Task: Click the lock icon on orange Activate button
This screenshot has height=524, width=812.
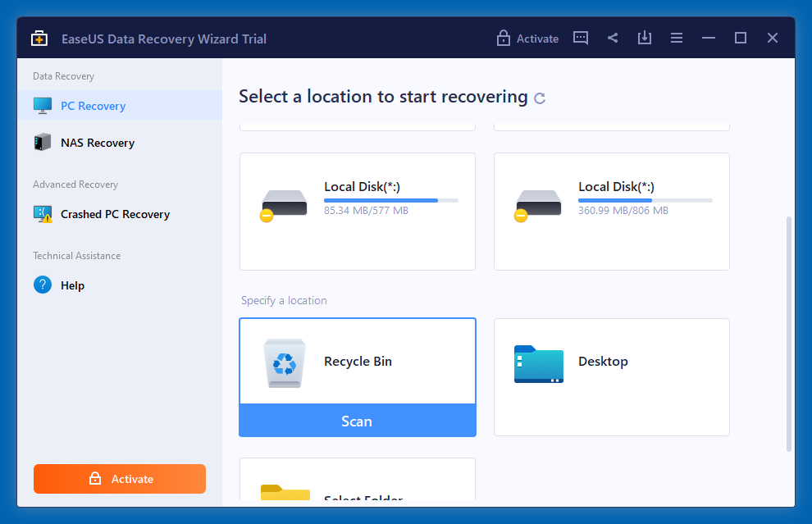Action: point(95,478)
